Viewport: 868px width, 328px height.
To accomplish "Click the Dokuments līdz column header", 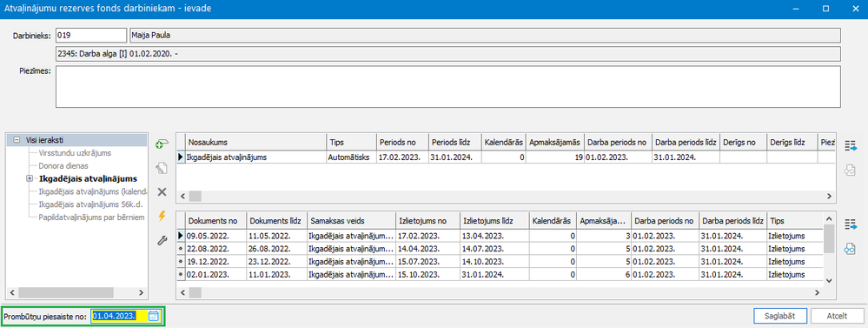I will 276,220.
